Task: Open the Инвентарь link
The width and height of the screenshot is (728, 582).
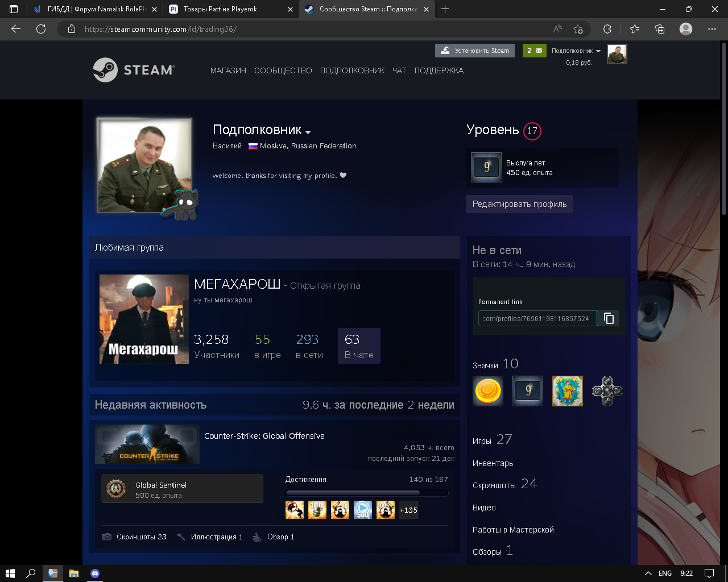Action: (x=493, y=463)
